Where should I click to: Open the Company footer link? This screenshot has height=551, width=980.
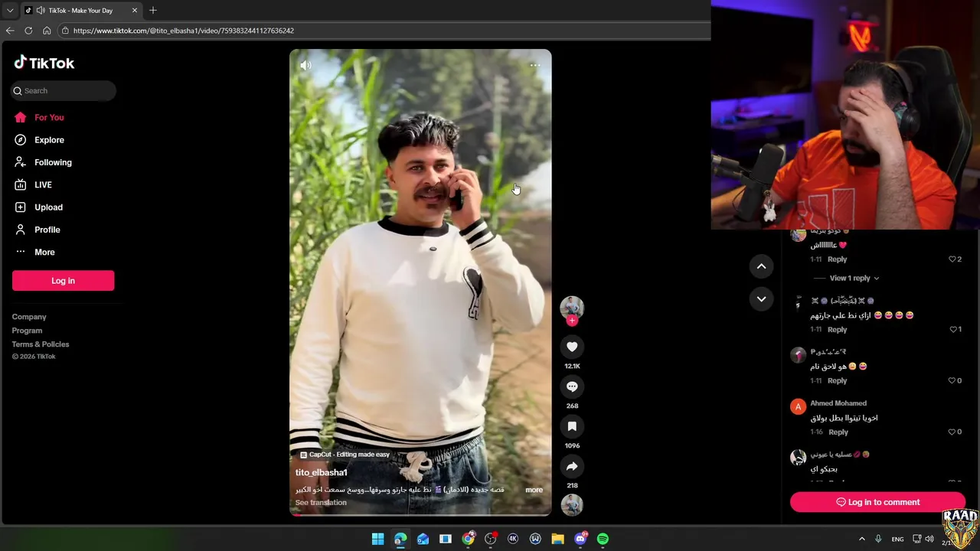(x=29, y=317)
